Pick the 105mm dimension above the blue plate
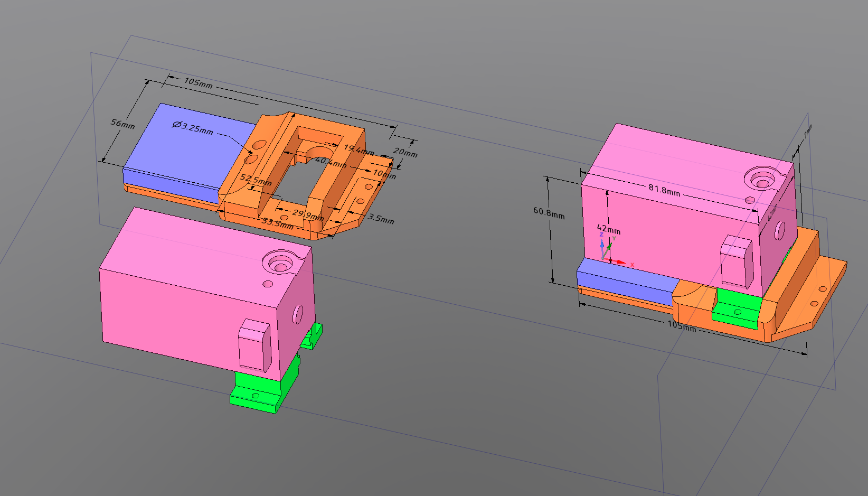Screen dimensions: 868x496 click(199, 82)
